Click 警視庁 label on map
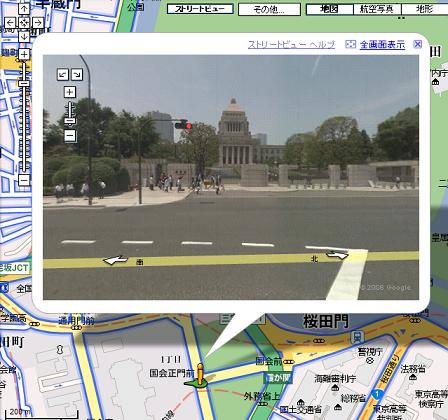 370,351
